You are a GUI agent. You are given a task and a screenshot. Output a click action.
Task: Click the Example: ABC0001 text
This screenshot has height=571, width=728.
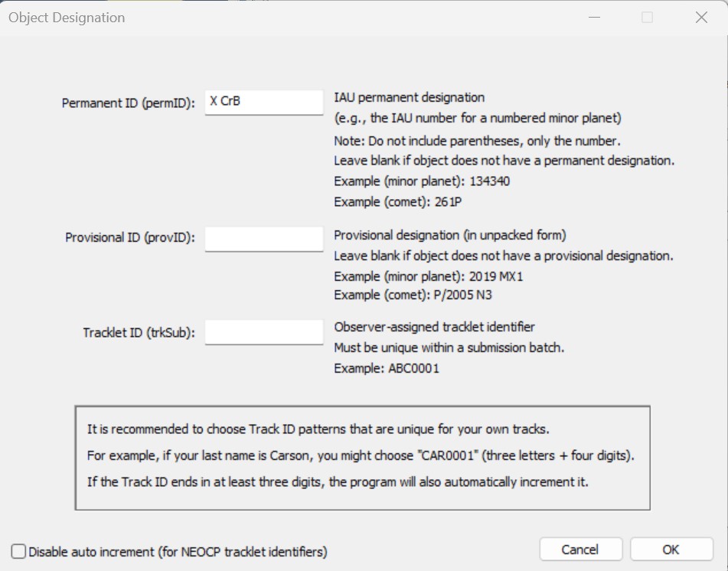coord(387,369)
